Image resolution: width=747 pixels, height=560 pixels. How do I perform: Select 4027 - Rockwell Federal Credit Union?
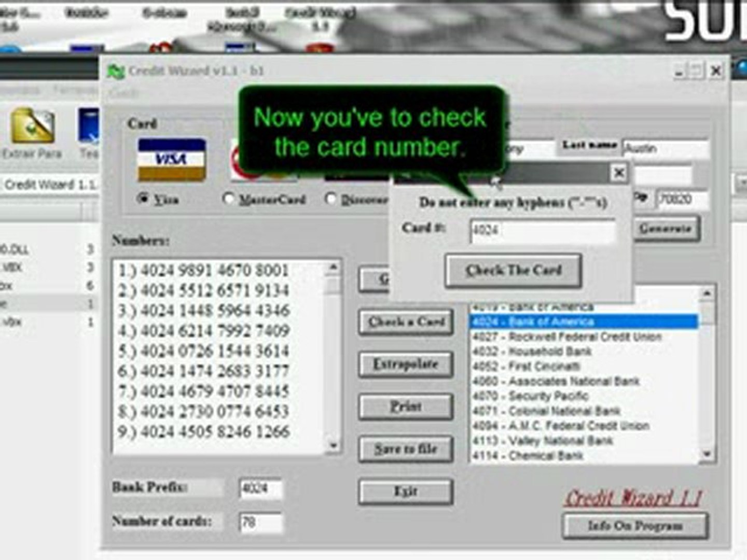[584, 337]
